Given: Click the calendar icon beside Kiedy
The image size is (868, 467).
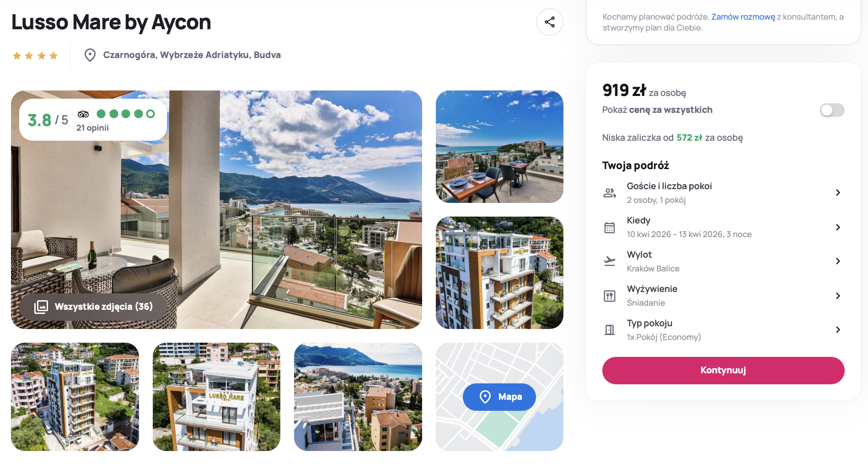Looking at the screenshot, I should coord(610,227).
